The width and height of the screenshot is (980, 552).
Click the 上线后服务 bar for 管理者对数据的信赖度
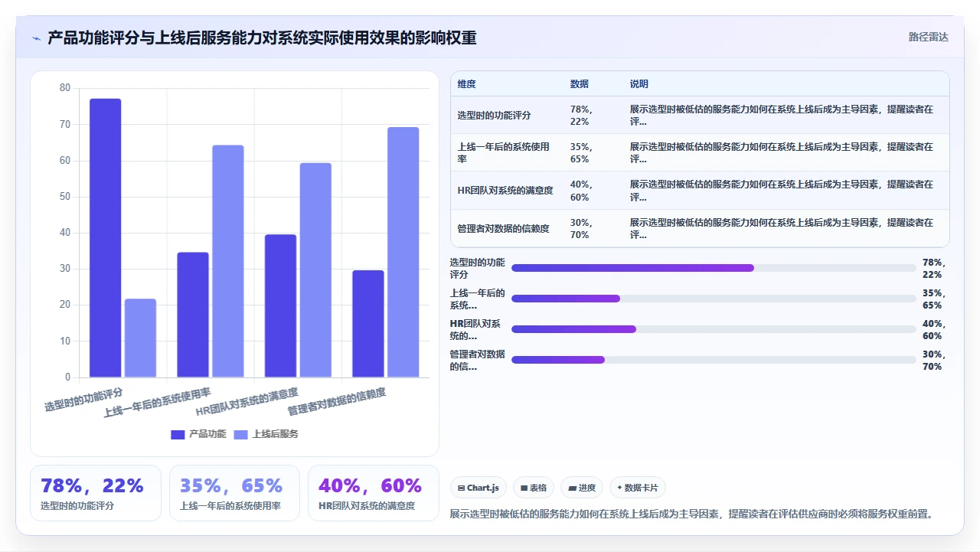pyautogui.click(x=403, y=252)
